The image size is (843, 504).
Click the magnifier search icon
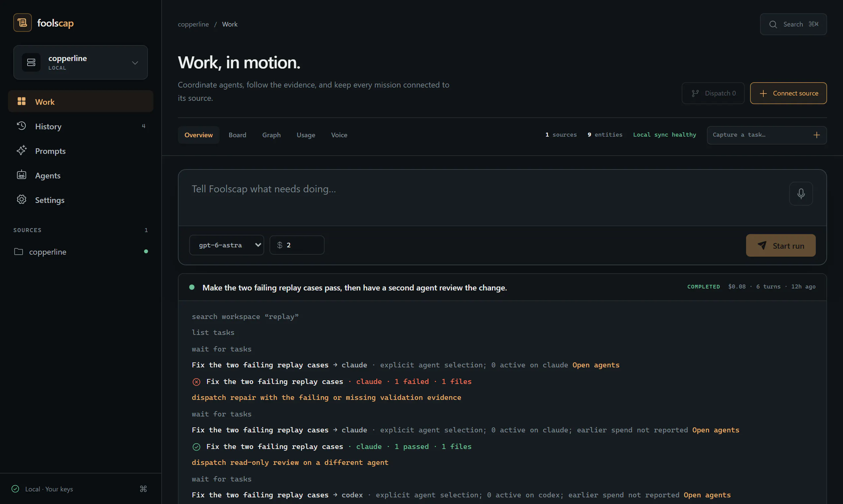[x=773, y=25]
